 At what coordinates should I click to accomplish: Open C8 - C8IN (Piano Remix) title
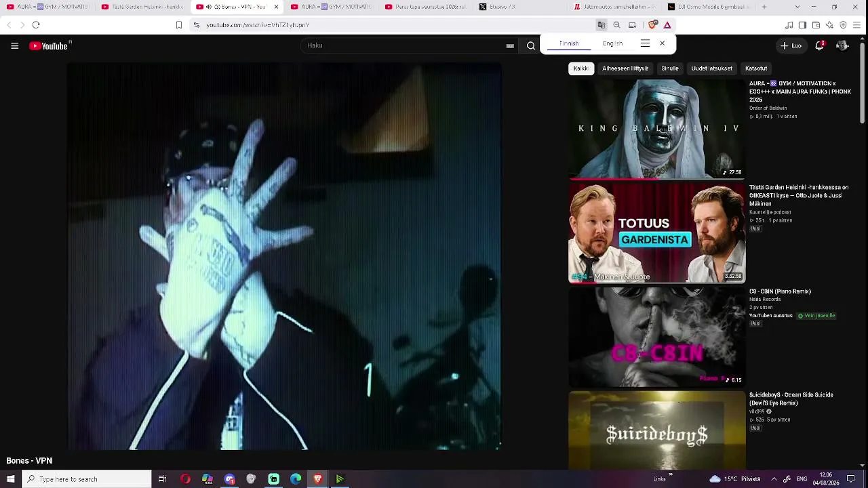[x=780, y=291]
